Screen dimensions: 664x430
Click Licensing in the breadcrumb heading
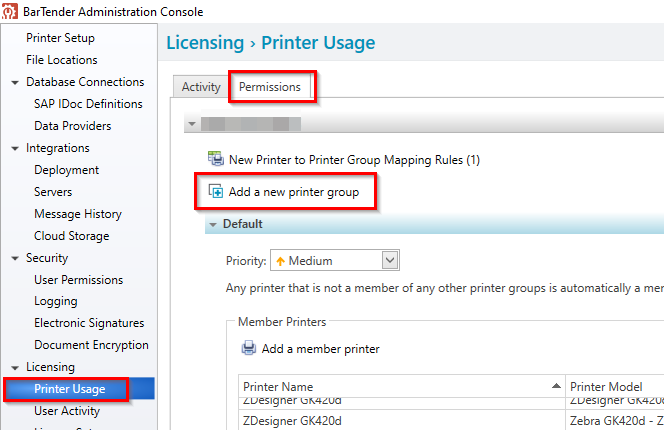(205, 43)
